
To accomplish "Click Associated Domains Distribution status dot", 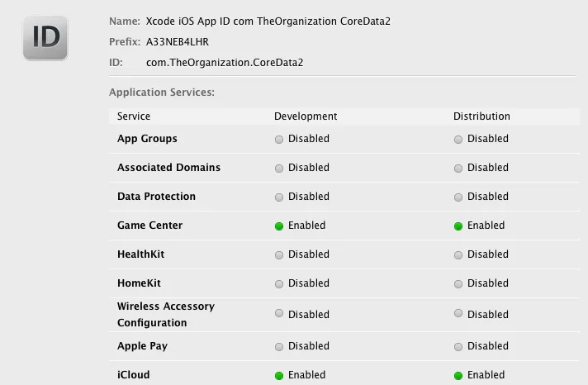I will click(458, 169).
